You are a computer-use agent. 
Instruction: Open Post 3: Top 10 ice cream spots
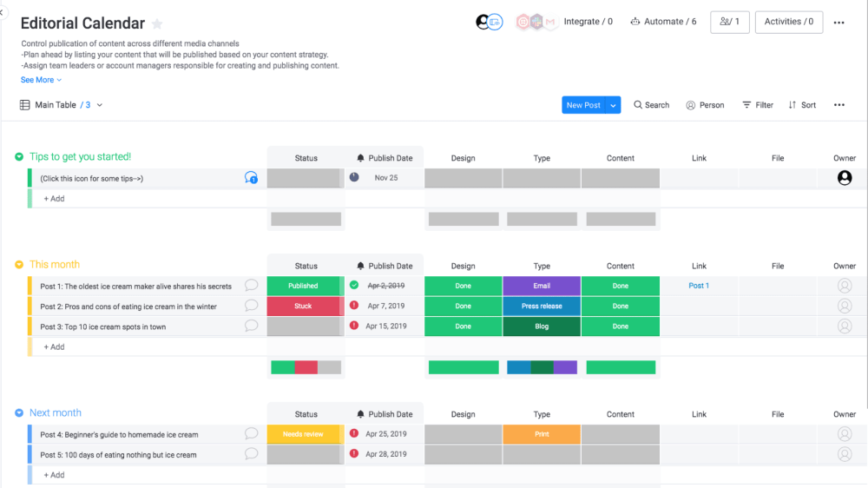[x=103, y=326]
